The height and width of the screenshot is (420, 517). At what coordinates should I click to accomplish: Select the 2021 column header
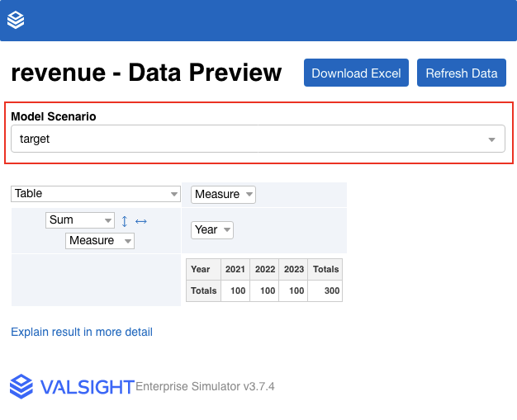tap(235, 269)
